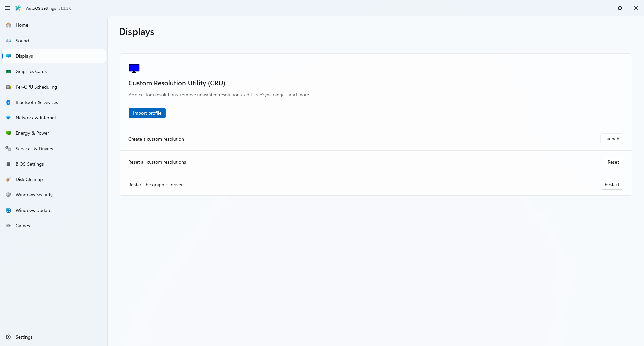Open the bottom Settings label
Screen dimensions: 644x346
(24, 337)
